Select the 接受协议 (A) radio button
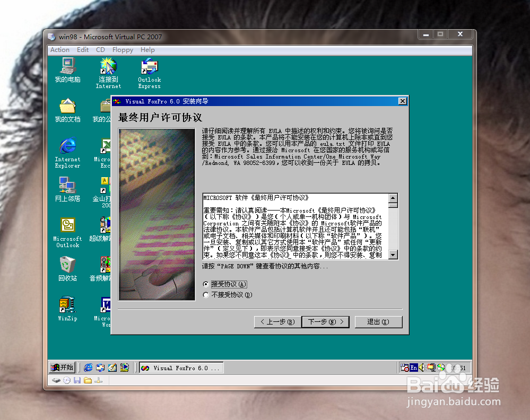 click(x=206, y=284)
